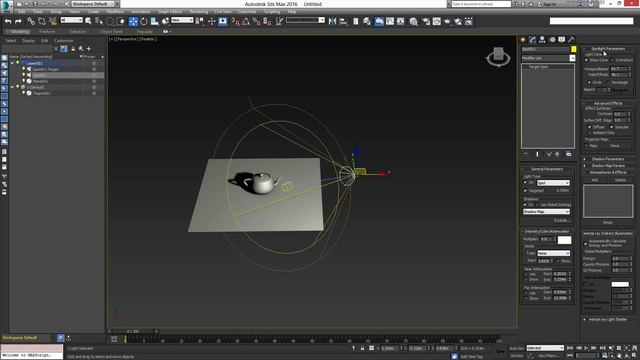The image size is (640, 360).
Task: Click Pin Stack icon below modifier stack
Action: coord(526,154)
